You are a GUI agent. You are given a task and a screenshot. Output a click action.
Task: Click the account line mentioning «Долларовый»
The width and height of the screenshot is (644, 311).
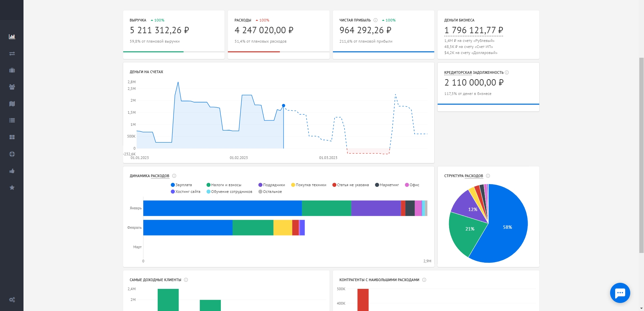click(x=471, y=53)
